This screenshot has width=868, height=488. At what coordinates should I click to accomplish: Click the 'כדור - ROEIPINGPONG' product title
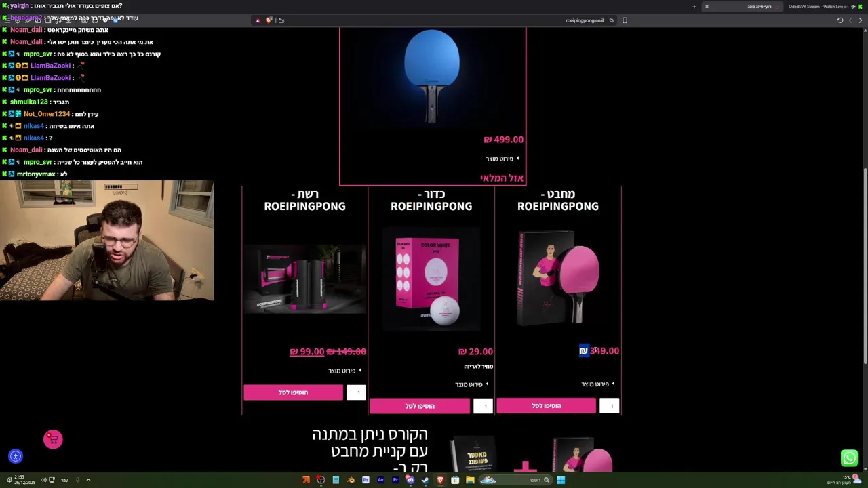point(431,201)
